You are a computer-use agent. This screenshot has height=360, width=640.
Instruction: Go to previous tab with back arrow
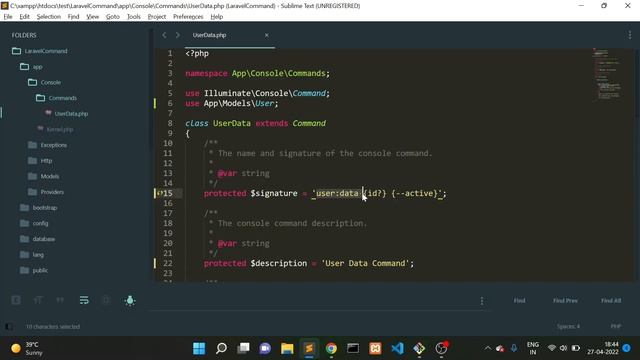tap(164, 35)
